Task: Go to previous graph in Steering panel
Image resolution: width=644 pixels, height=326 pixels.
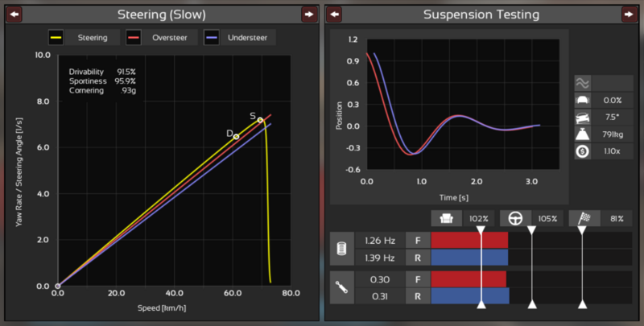Action: pos(14,14)
